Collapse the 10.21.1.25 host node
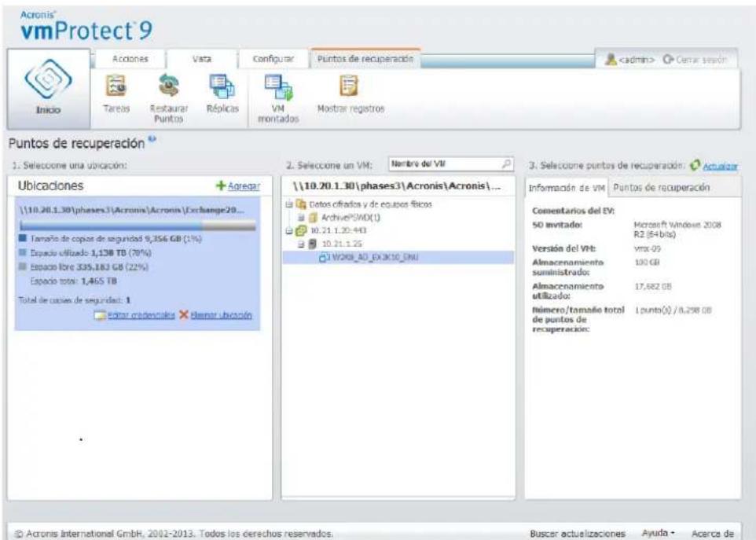 coord(301,244)
